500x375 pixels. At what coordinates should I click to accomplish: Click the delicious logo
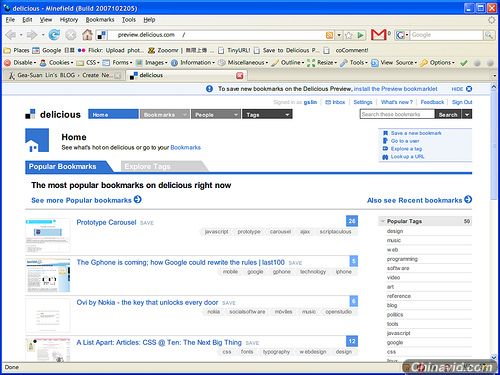click(53, 114)
